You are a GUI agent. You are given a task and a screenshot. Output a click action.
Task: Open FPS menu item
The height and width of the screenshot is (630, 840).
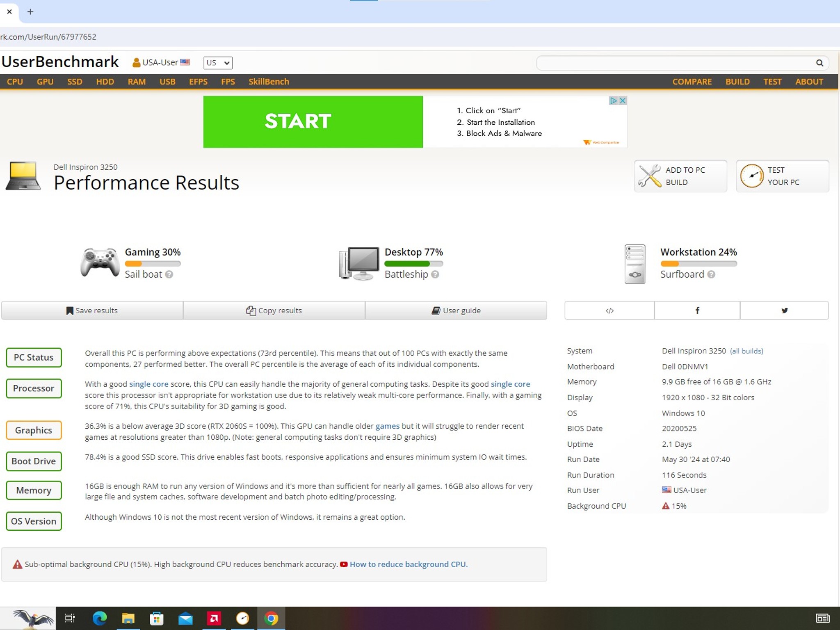228,82
